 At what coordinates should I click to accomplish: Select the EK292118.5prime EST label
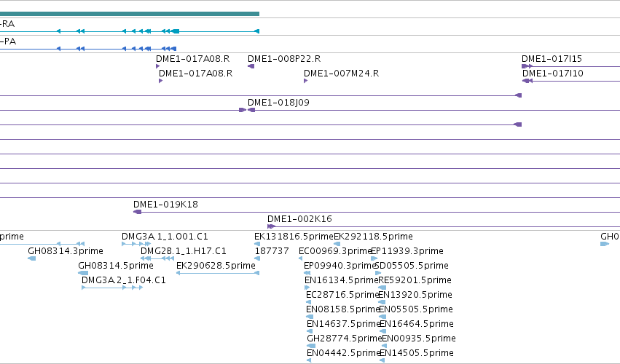(x=373, y=237)
